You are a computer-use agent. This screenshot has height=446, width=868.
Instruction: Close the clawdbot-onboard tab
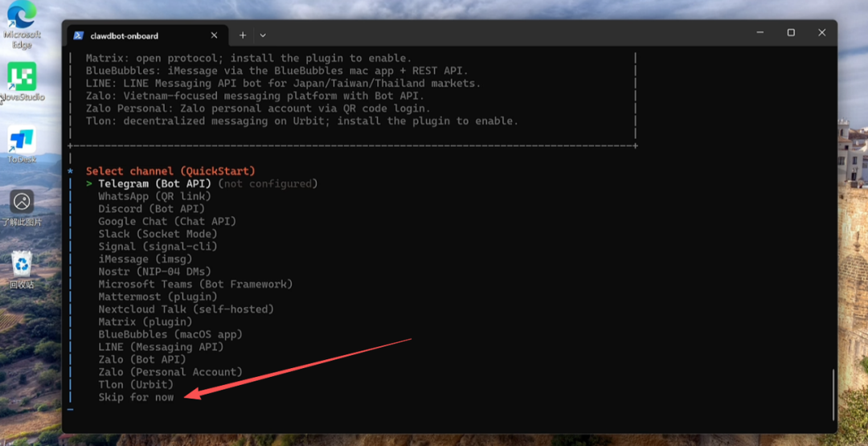[215, 35]
